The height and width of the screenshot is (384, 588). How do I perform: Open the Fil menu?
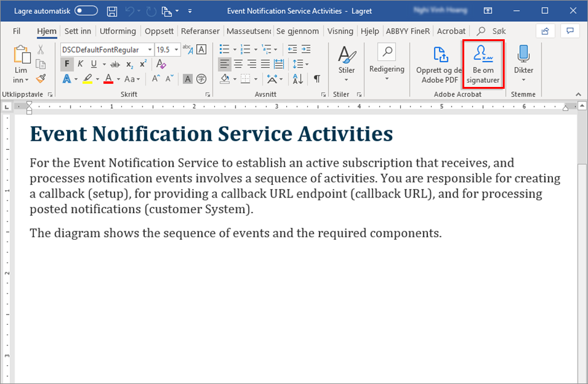pyautogui.click(x=16, y=31)
